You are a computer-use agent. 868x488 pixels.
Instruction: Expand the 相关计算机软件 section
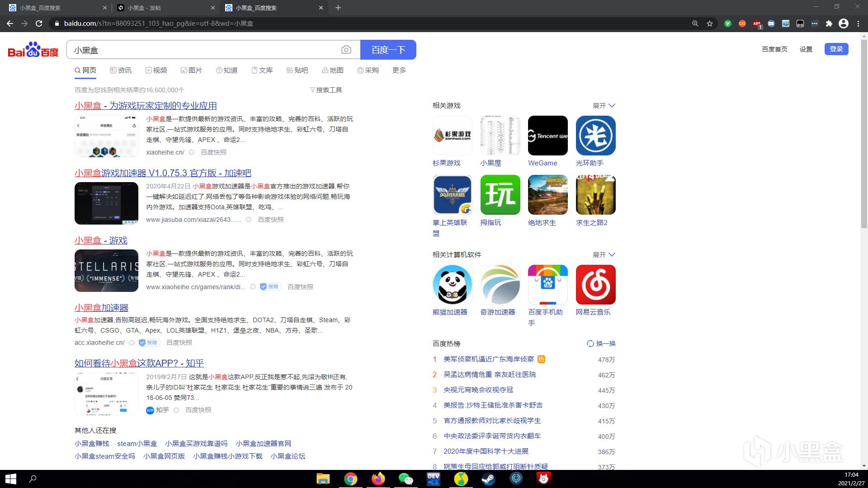click(604, 254)
